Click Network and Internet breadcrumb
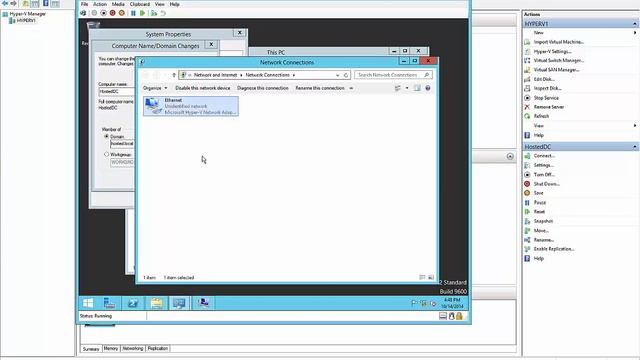640x360 pixels. point(216,75)
